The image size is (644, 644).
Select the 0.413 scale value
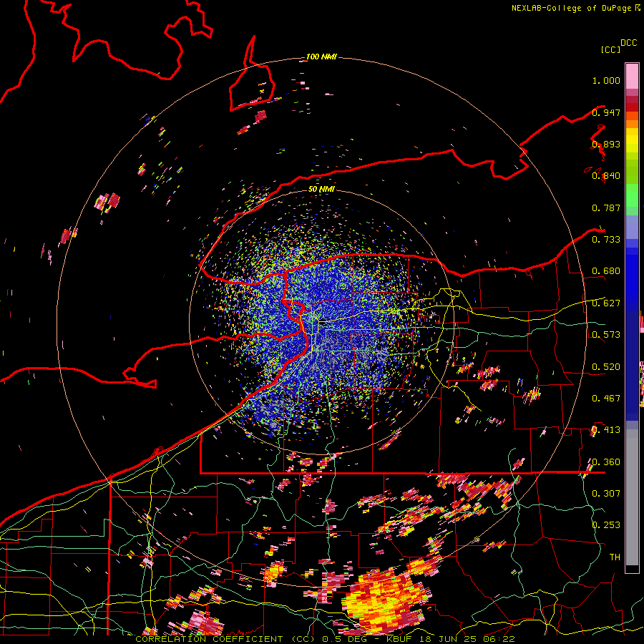(x=606, y=430)
